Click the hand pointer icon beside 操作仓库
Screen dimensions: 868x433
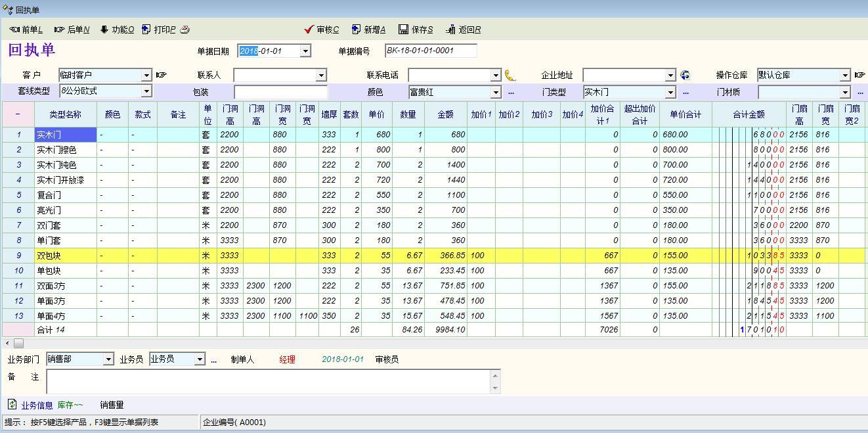click(859, 76)
